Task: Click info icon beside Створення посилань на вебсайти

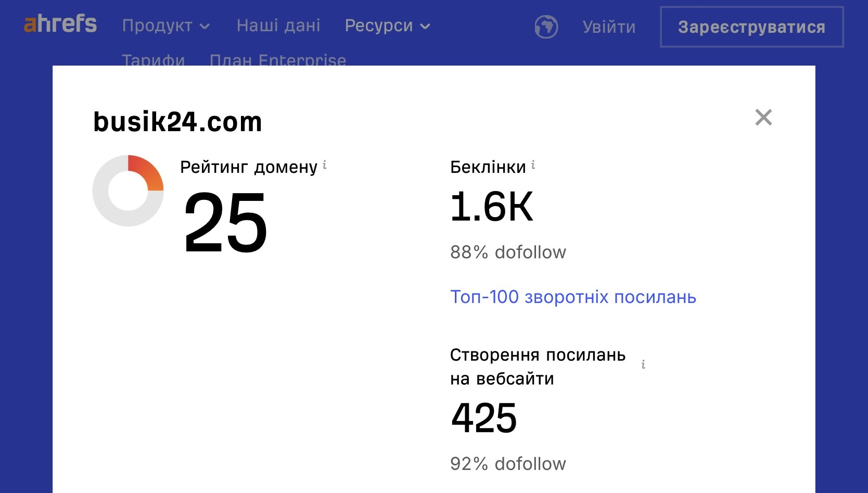Action: [x=643, y=364]
